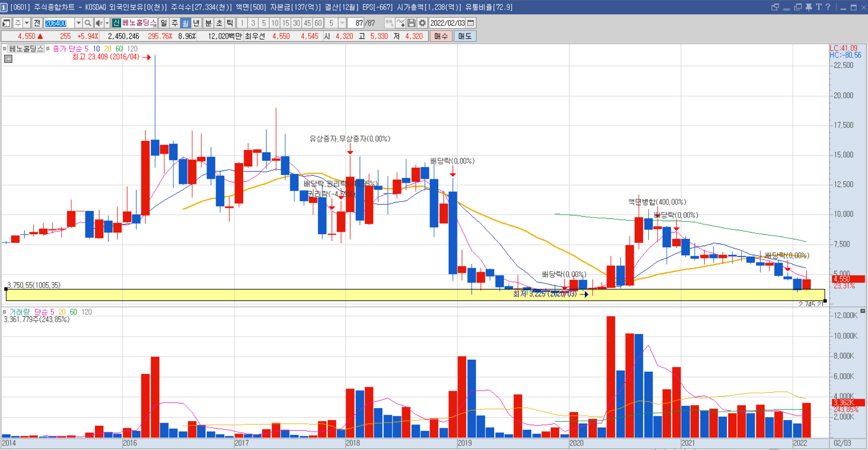Select daily period 일
868x450 pixels.
[x=164, y=23]
